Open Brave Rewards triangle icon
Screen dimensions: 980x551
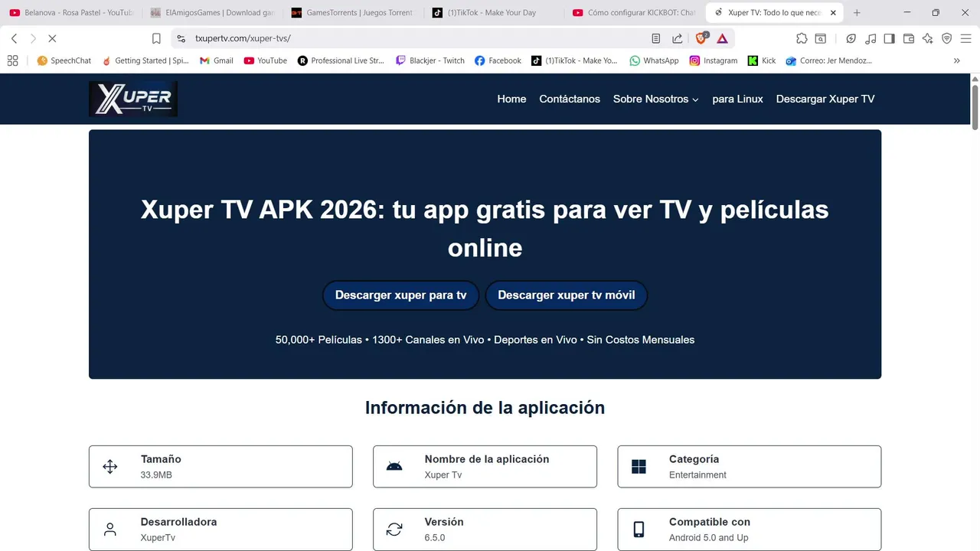coord(722,38)
